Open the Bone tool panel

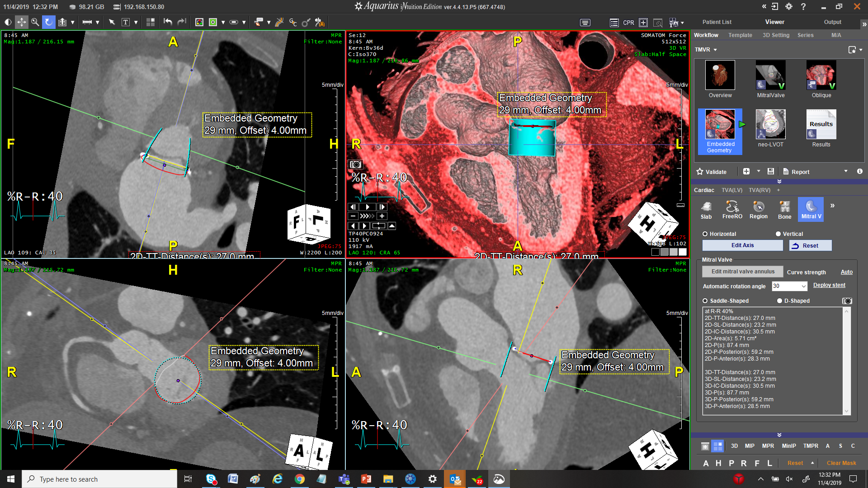coord(784,209)
